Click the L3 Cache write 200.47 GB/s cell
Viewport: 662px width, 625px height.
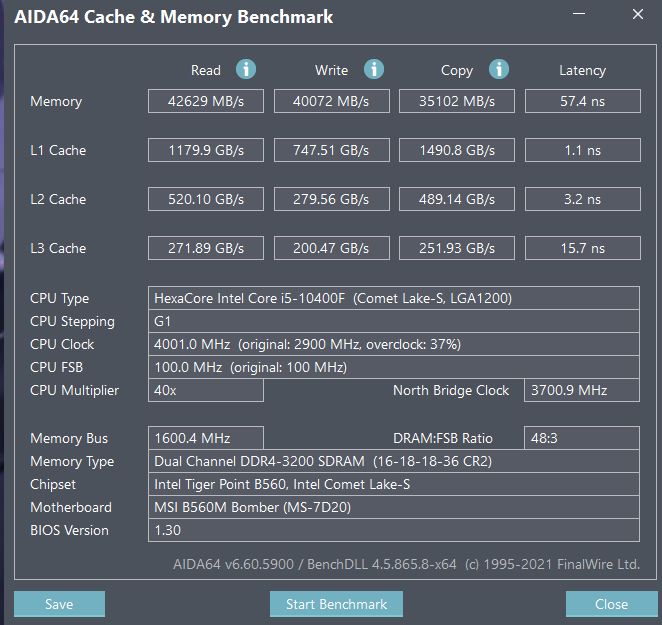[x=331, y=248]
